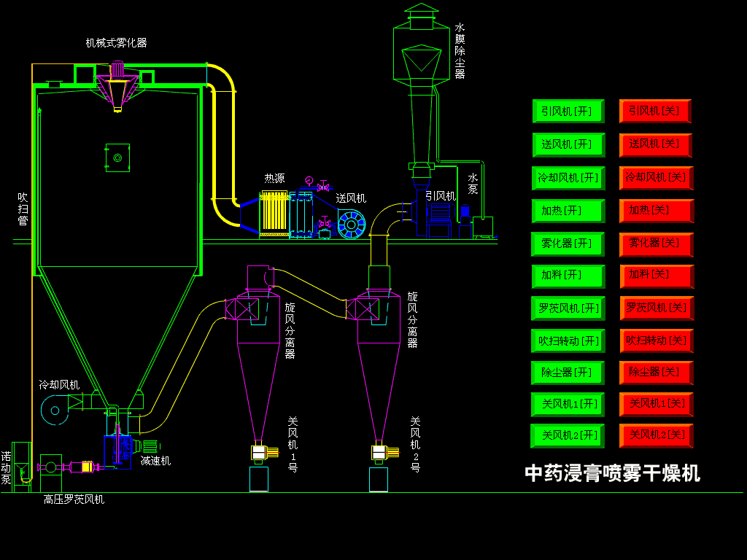
Task: Switch the atomizer on via 雾化器[开]
Action: (568, 244)
